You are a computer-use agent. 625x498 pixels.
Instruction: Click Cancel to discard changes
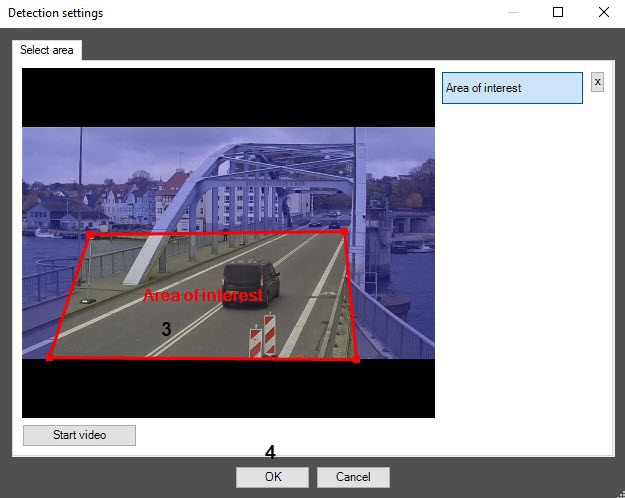[x=352, y=477]
